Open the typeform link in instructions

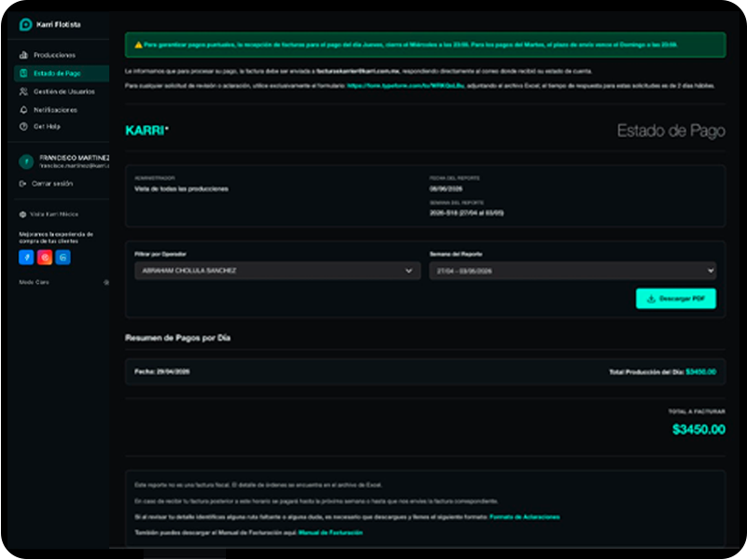point(405,86)
